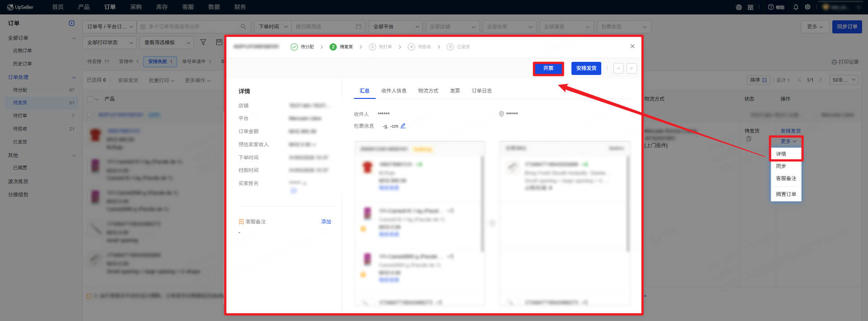Viewport: 868px width, 321px height.
Task: Select 客服备注 in the 更多 dropdown menu
Action: pos(786,178)
